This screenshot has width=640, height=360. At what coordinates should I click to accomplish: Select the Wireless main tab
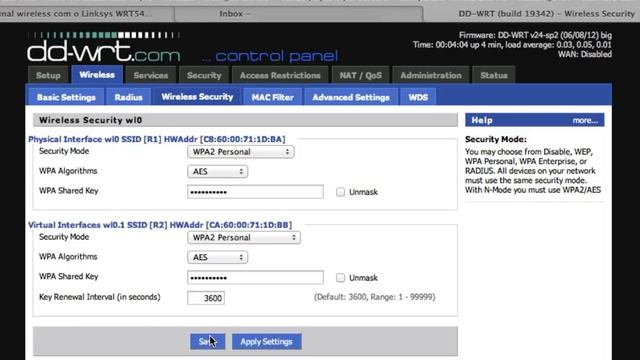click(x=97, y=74)
